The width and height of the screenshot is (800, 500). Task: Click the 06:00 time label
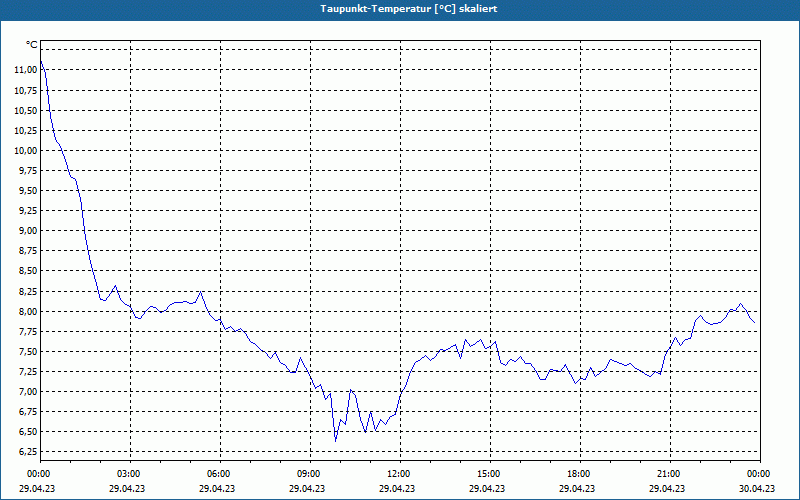tap(220, 474)
